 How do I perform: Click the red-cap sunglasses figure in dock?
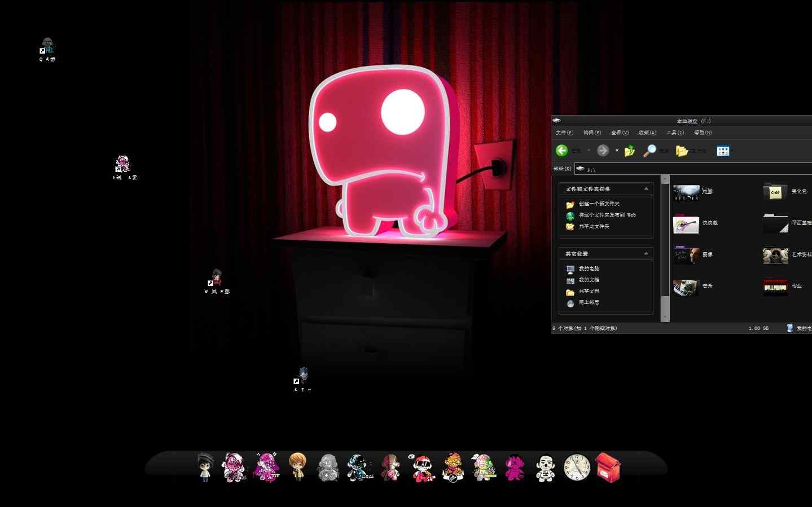(x=422, y=468)
